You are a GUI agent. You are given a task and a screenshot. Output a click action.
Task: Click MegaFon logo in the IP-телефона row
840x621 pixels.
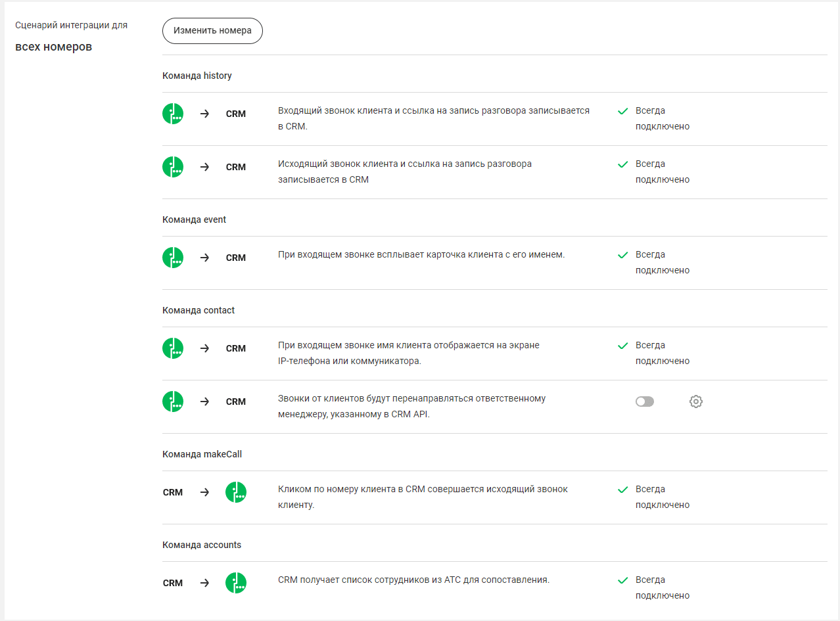pyautogui.click(x=173, y=348)
